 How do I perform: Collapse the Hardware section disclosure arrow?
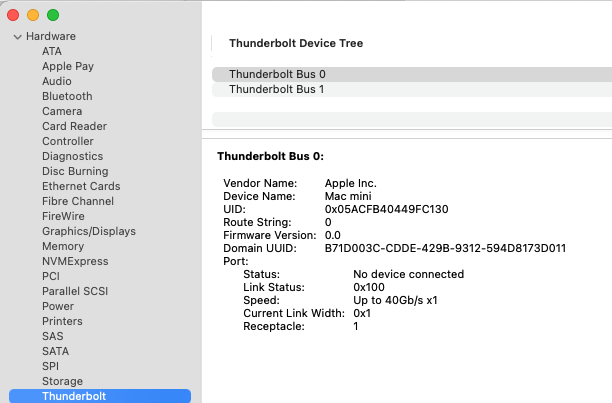click(17, 36)
